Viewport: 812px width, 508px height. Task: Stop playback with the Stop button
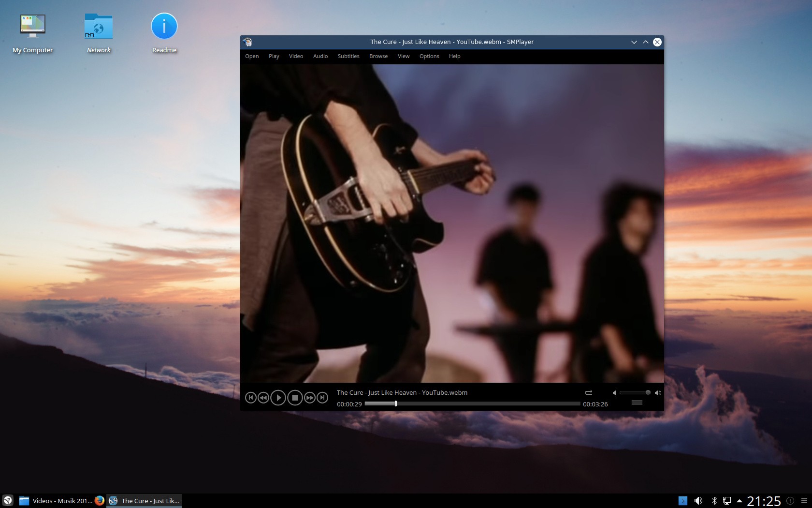tap(295, 398)
